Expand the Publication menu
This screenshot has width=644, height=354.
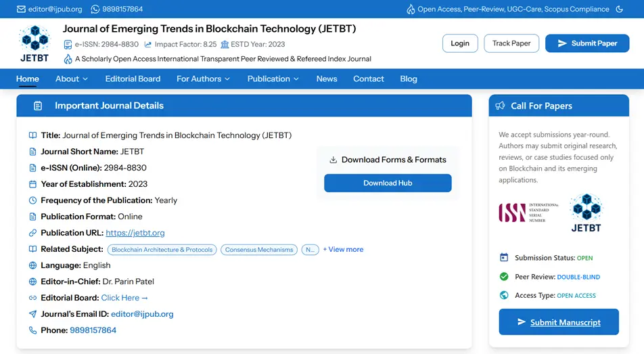pos(273,79)
